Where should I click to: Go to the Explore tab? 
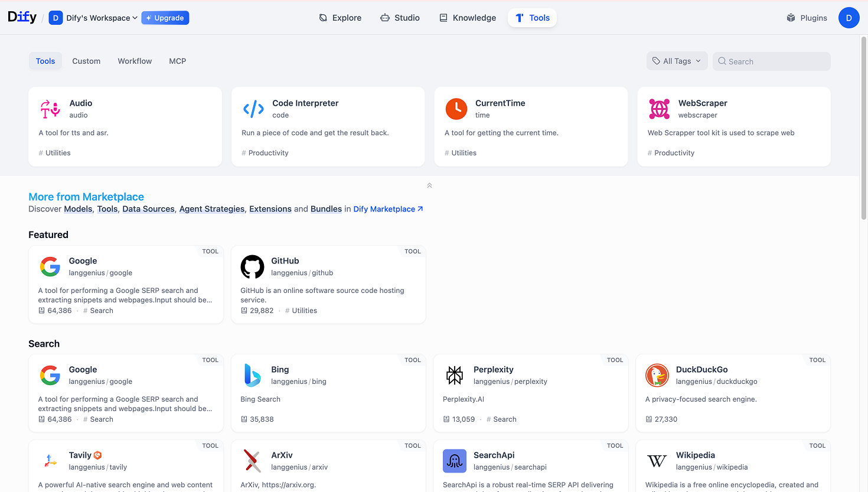[x=340, y=18]
